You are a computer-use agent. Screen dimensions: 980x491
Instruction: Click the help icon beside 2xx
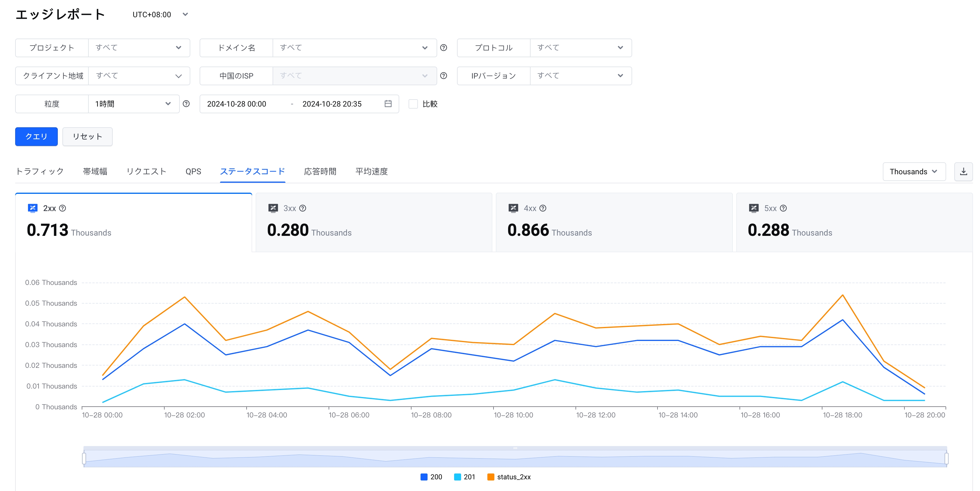pyautogui.click(x=63, y=208)
